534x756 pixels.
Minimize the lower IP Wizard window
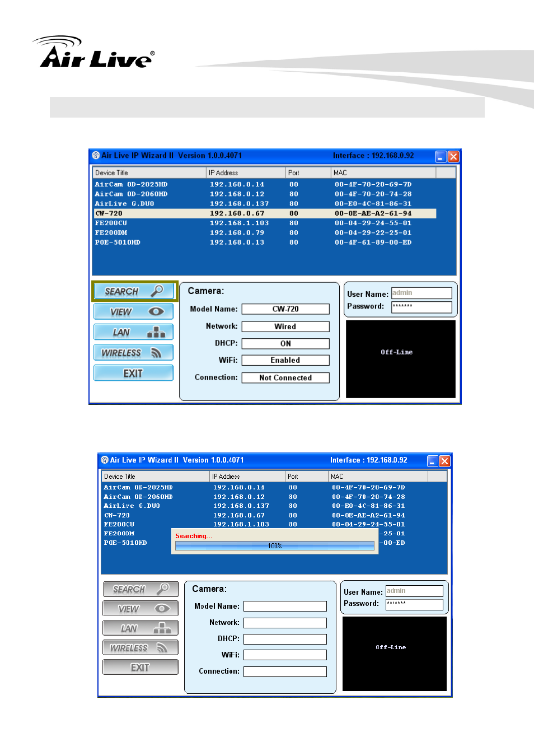[x=433, y=461]
